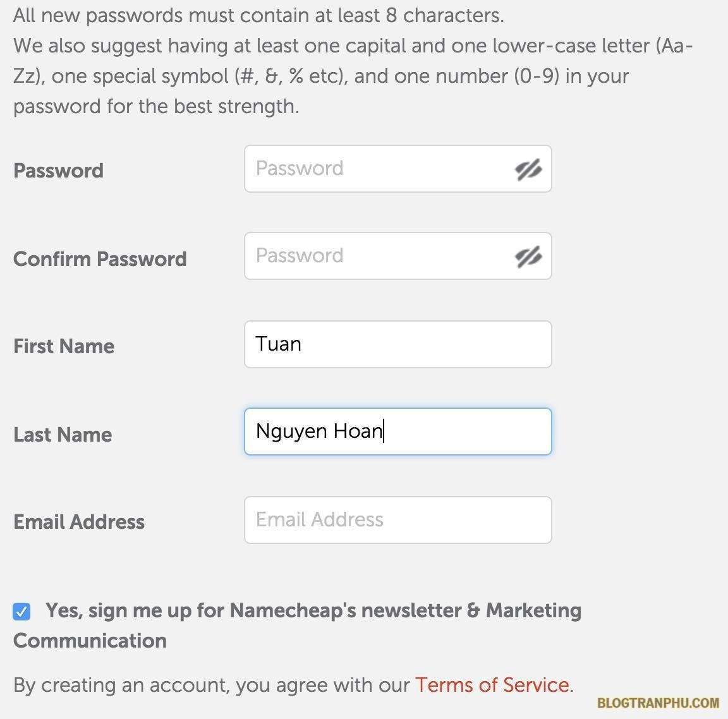Click the Confirm Password label
Viewport: 728px width, 719px height.
pos(100,259)
